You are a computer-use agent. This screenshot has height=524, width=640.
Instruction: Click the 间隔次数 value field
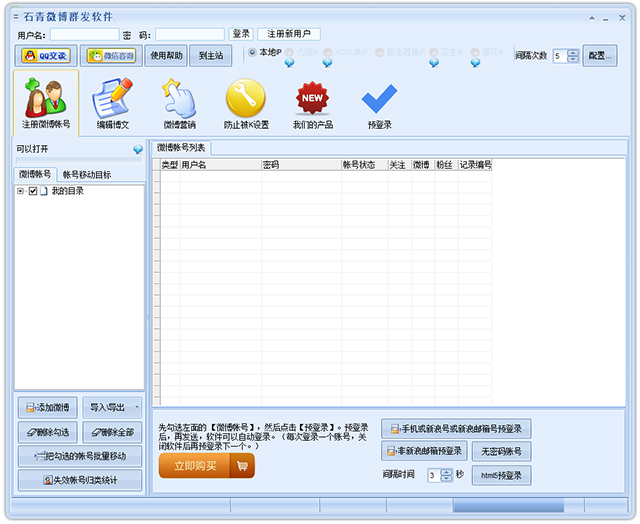coord(560,56)
